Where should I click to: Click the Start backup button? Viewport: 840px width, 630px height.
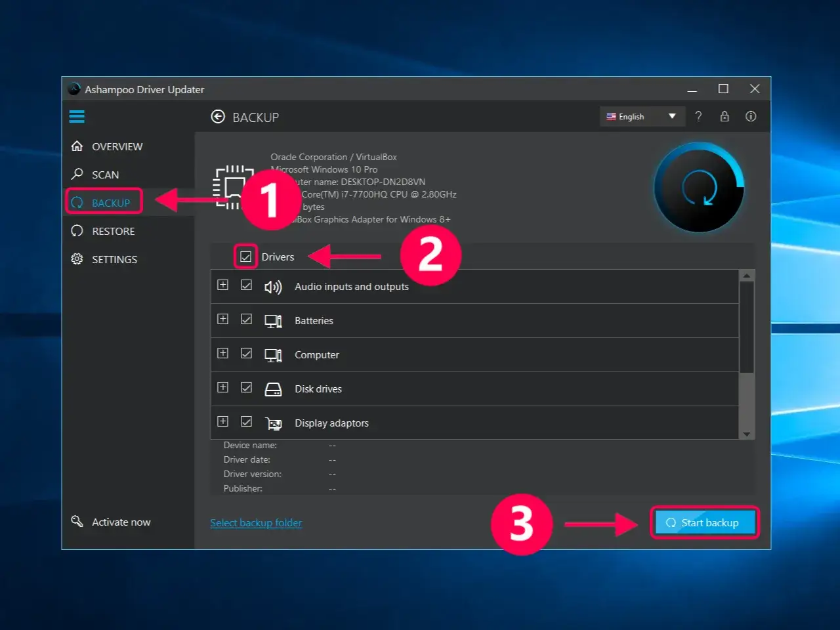coord(704,523)
